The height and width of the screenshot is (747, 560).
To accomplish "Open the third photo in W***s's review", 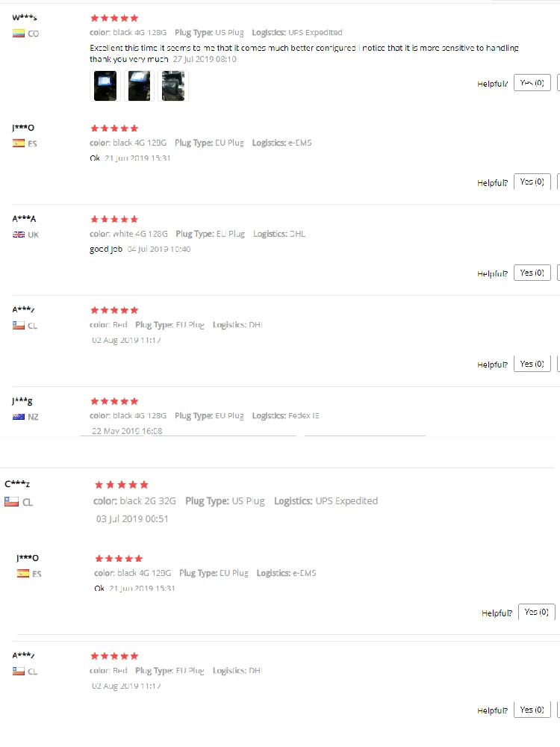I will click(x=173, y=86).
